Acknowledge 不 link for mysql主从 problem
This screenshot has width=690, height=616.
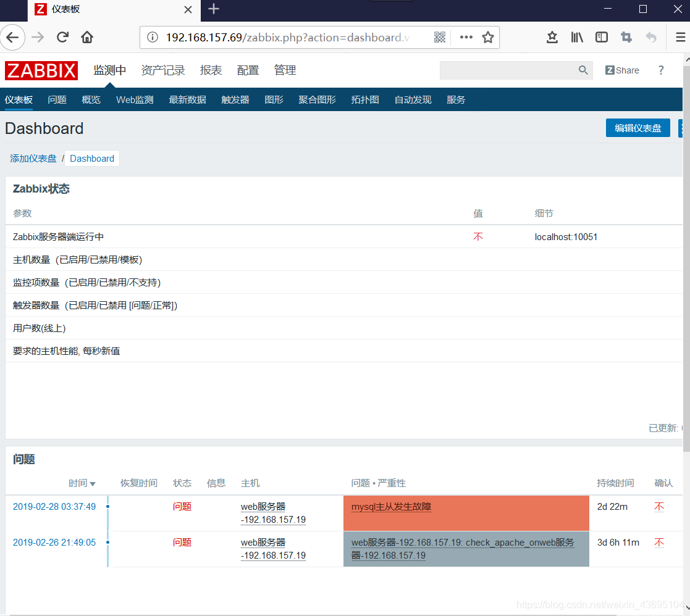[x=658, y=507]
